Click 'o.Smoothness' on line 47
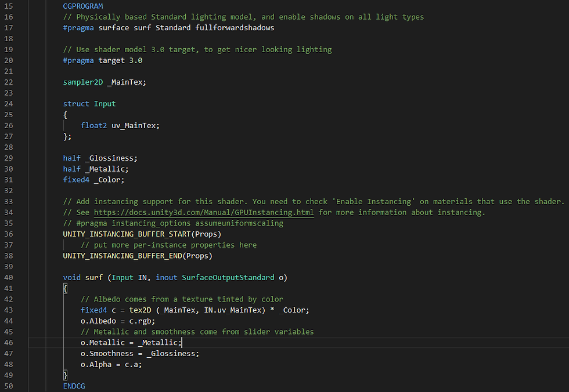Image resolution: width=569 pixels, height=392 pixels. 107,354
